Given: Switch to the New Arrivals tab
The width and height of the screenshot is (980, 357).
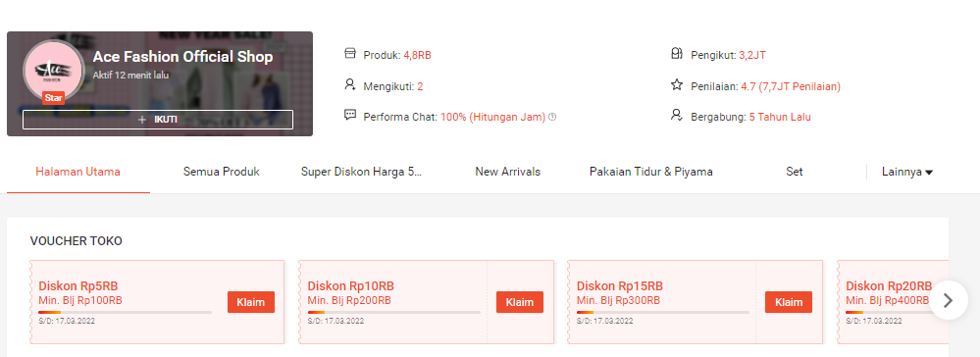Looking at the screenshot, I should tap(507, 172).
